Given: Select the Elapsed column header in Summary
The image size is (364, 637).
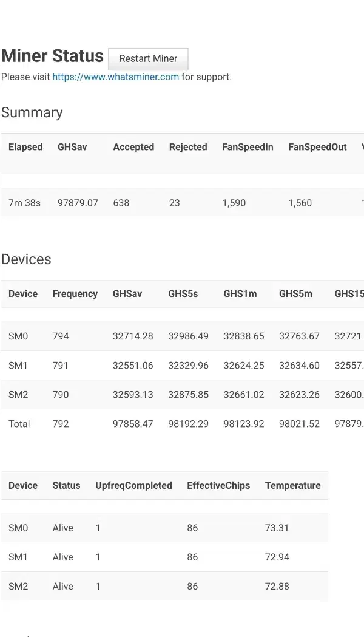Looking at the screenshot, I should pos(25,147).
